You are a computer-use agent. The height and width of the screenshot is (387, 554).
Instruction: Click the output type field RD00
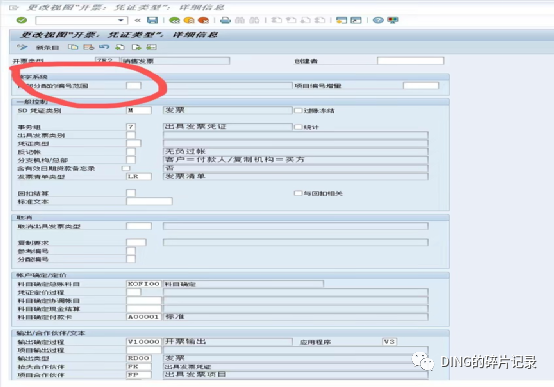pyautogui.click(x=139, y=358)
